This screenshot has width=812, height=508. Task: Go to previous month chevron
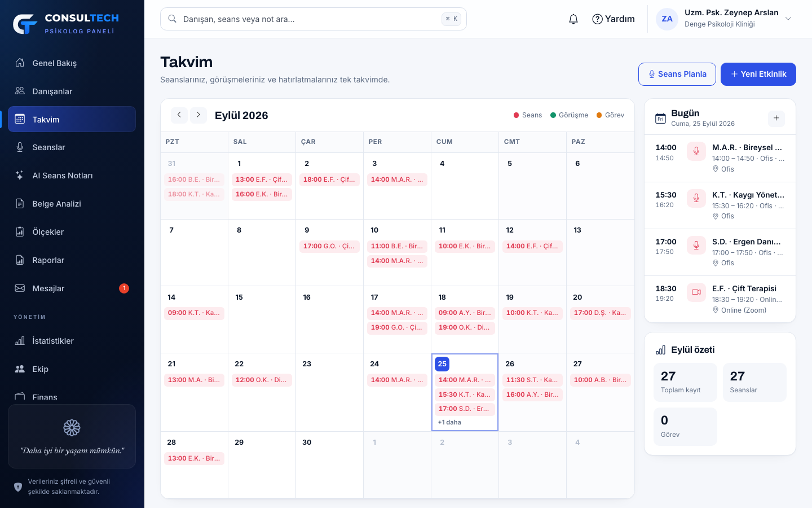click(x=179, y=115)
